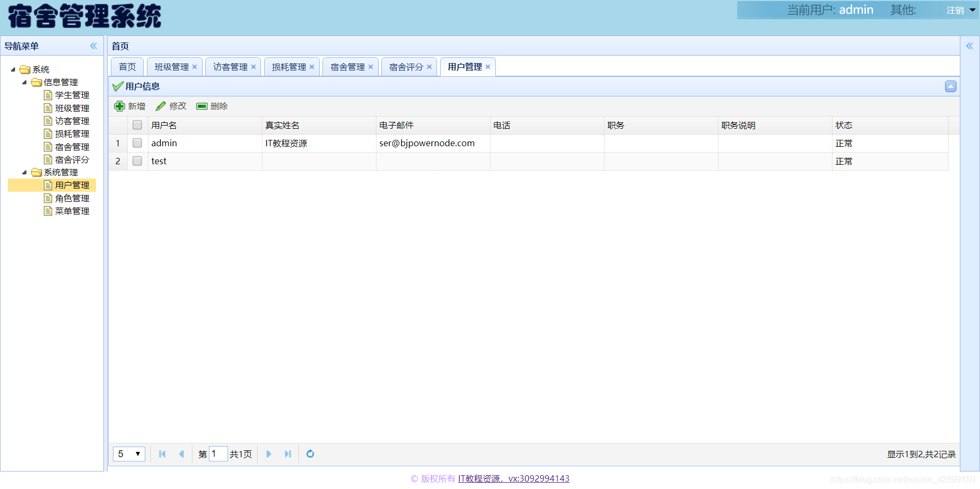Click the 显示1到2,共2记录 status text

[x=921, y=454]
